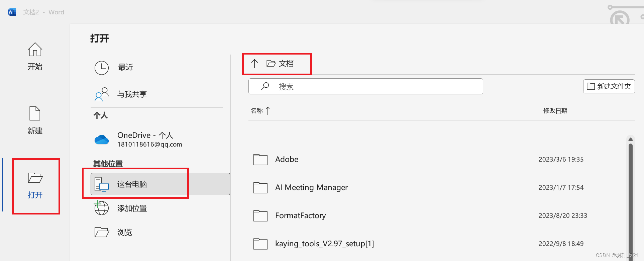Viewport: 644px width, 261px height.
Task: Click the Word app icon in title bar
Action: click(12, 12)
